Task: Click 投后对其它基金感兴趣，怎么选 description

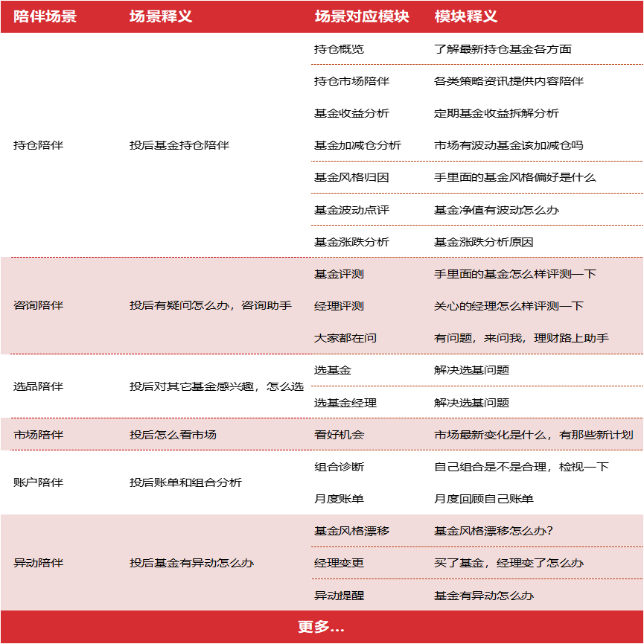Action: [x=217, y=386]
